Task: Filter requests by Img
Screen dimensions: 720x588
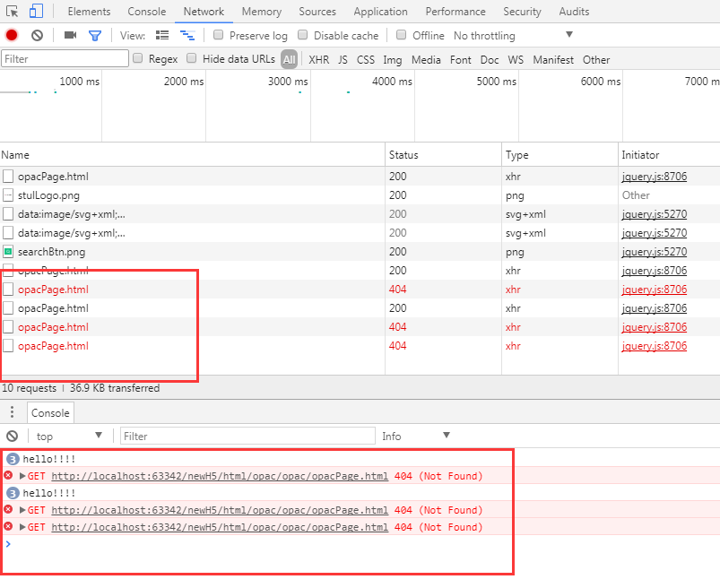Action: pos(393,60)
